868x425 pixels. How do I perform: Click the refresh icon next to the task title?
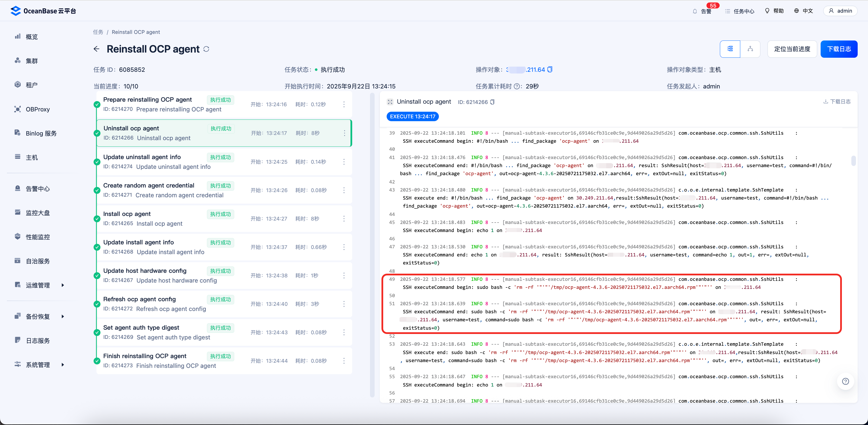206,49
